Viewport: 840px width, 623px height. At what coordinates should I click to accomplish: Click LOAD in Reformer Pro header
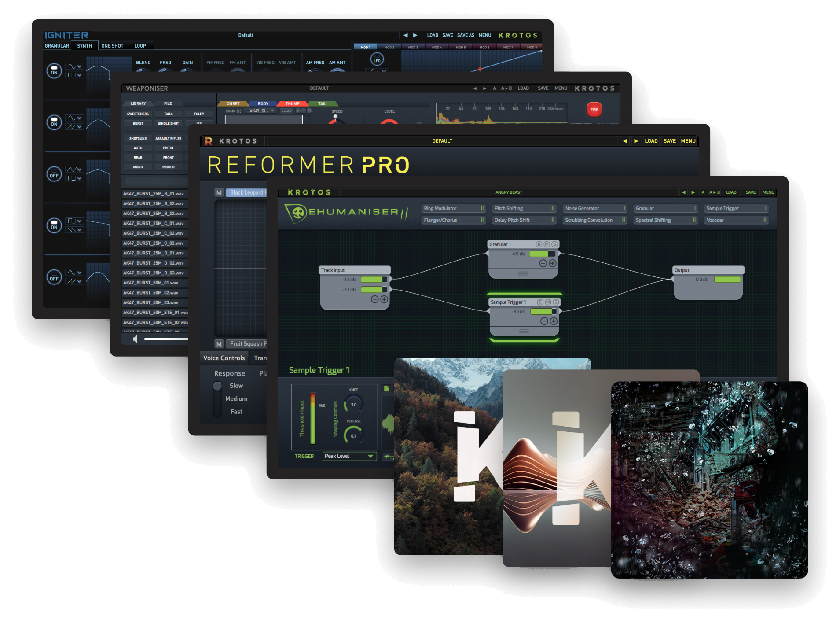point(651,141)
